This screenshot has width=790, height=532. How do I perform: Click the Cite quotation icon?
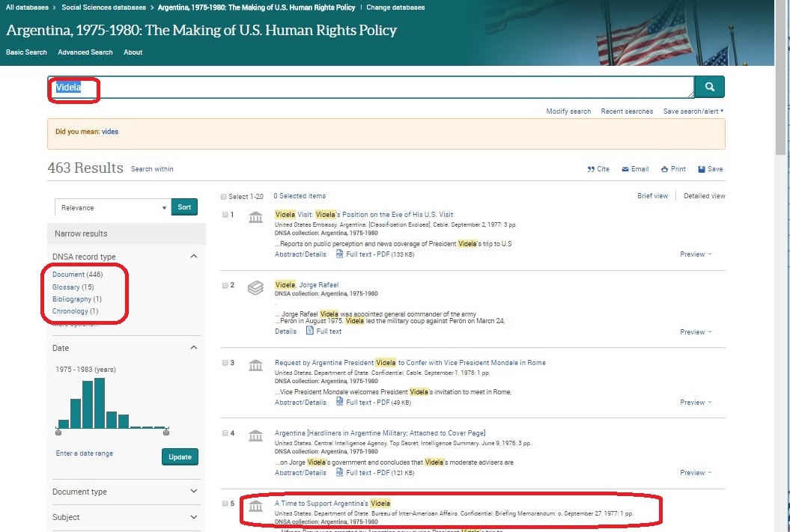(591, 169)
